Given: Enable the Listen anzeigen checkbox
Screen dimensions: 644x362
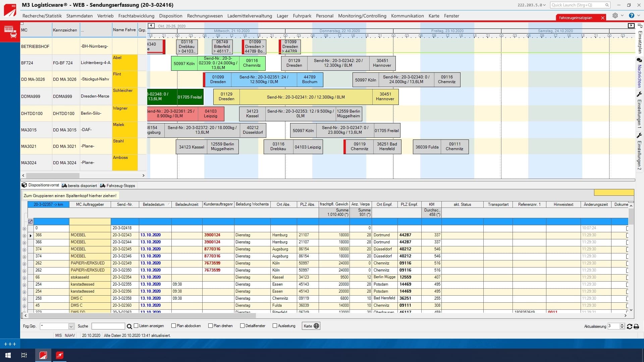Looking at the screenshot, I should pyautogui.click(x=136, y=326).
